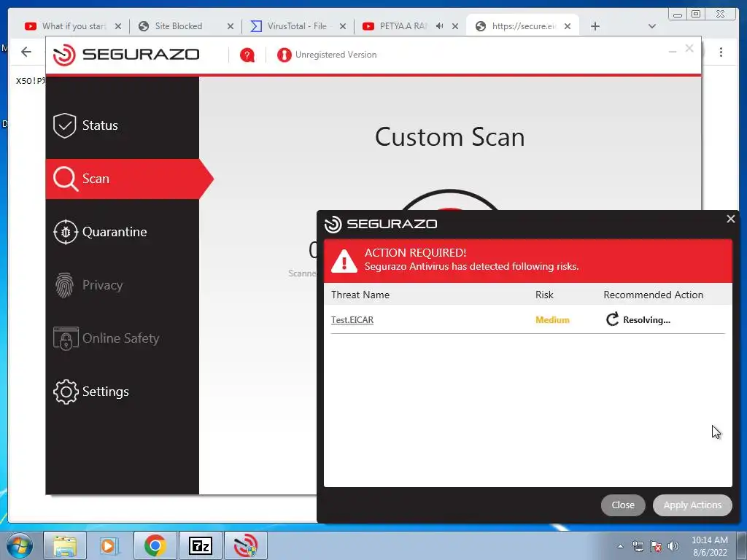This screenshot has height=560, width=747.
Task: Click the Action Center flag icon
Action: pos(656,547)
